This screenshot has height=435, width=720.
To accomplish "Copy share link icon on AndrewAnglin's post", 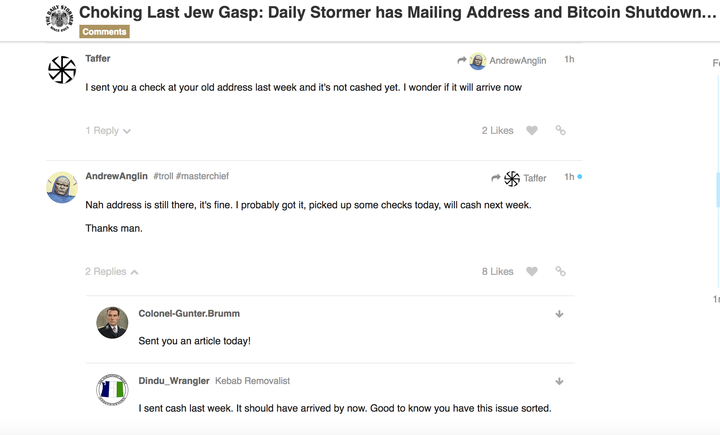I will [x=560, y=271].
